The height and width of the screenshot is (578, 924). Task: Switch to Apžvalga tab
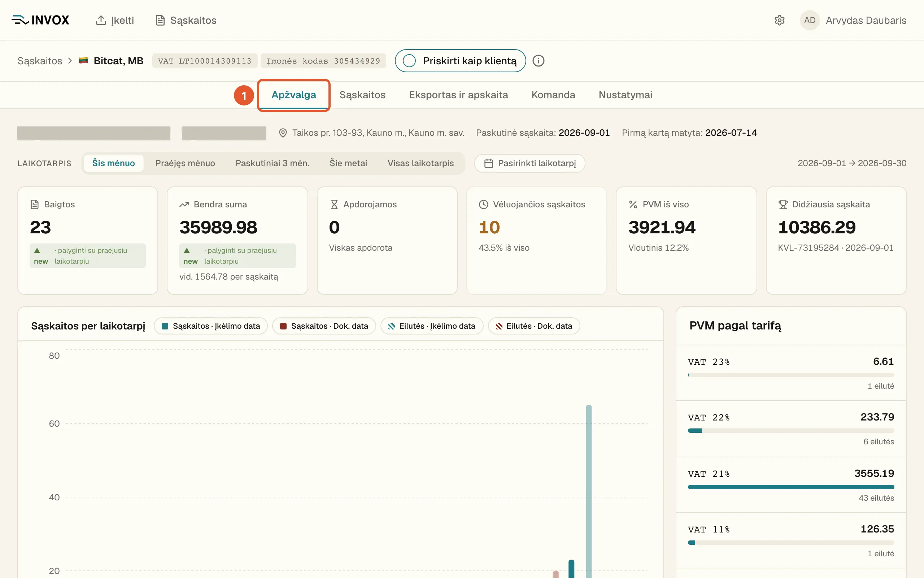click(293, 95)
